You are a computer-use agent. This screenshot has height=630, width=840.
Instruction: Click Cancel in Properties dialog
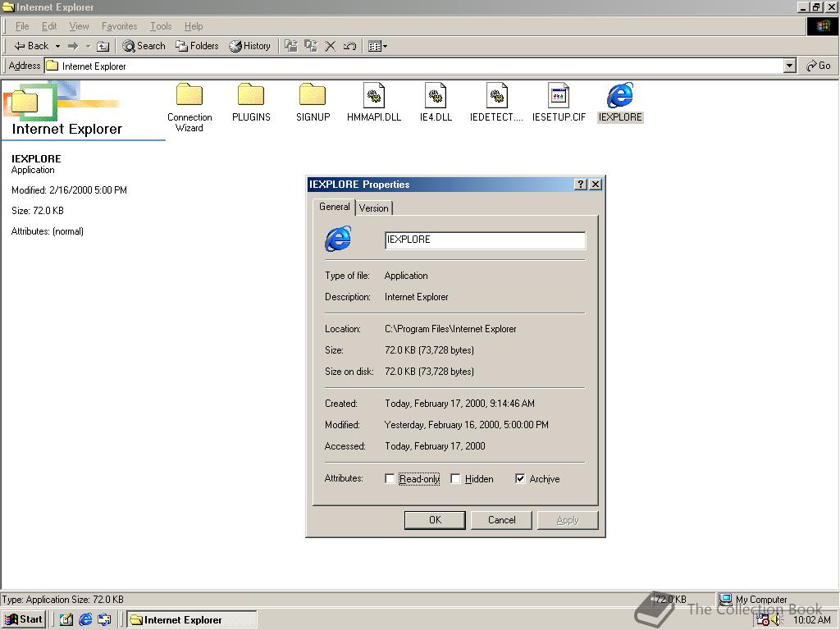tap(501, 519)
